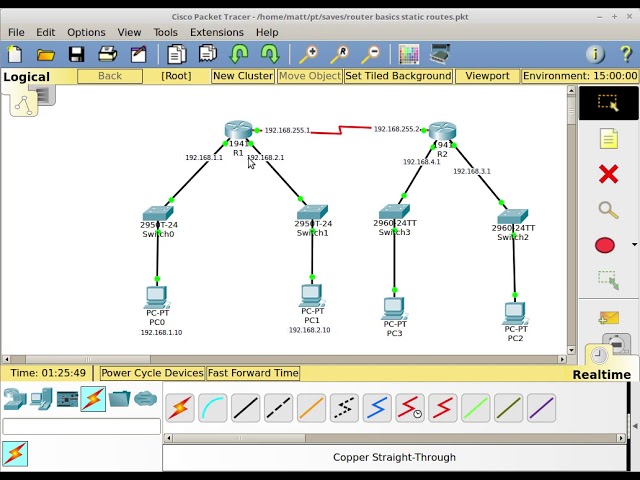The height and width of the screenshot is (480, 640).
Task: Click the Paste icon in the toolbar
Action: (x=208, y=54)
